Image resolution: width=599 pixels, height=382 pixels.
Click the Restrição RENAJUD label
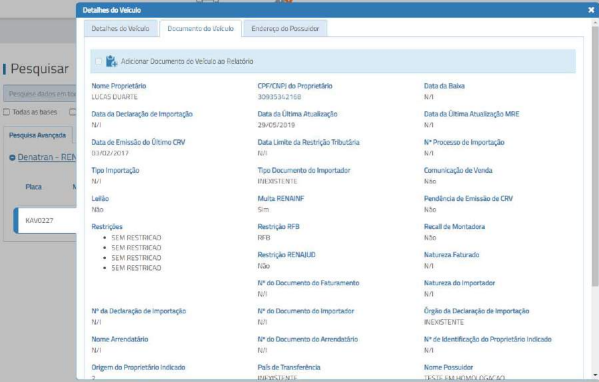(x=287, y=255)
